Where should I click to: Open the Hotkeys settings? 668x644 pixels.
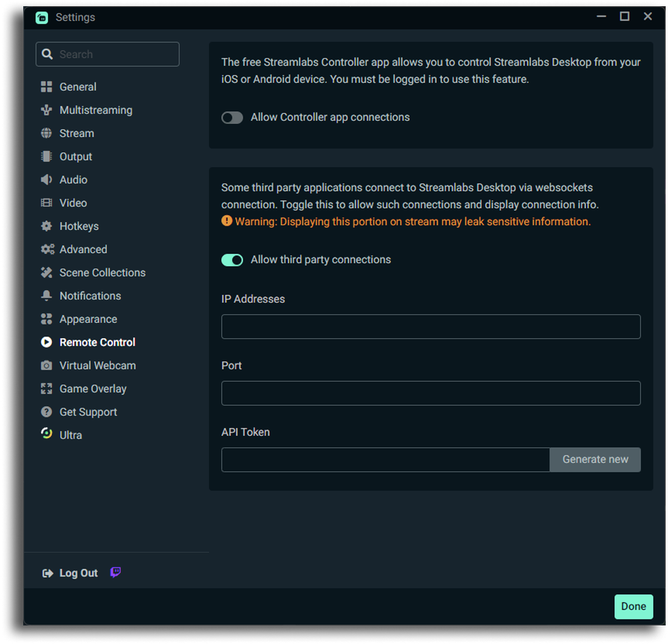click(x=79, y=227)
